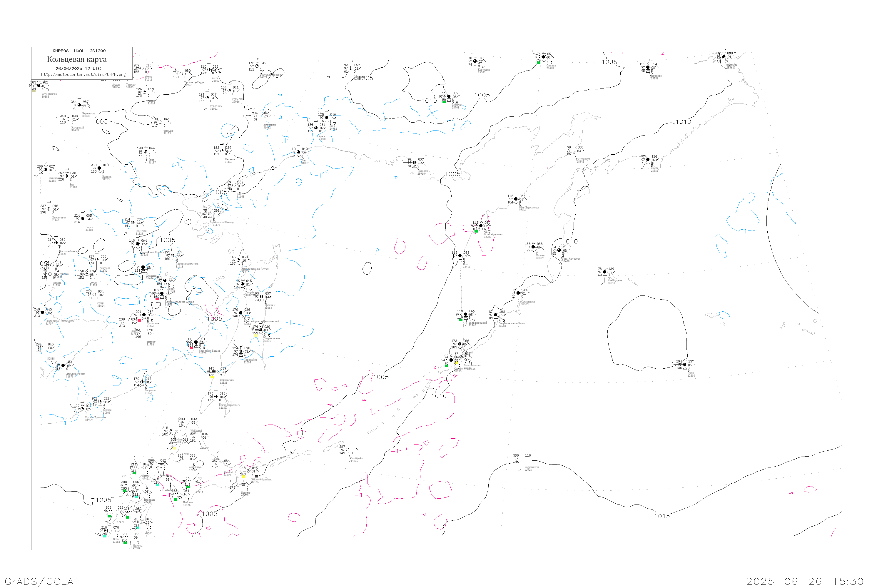The image size is (882, 588).
Task: Click the Никольское station filled circle
Action: point(604,272)
